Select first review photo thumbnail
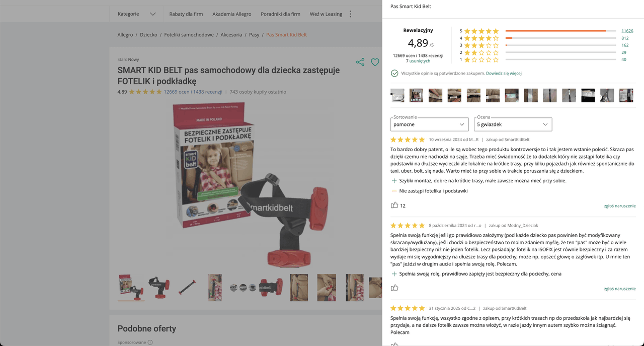The image size is (644, 346). click(x=397, y=96)
